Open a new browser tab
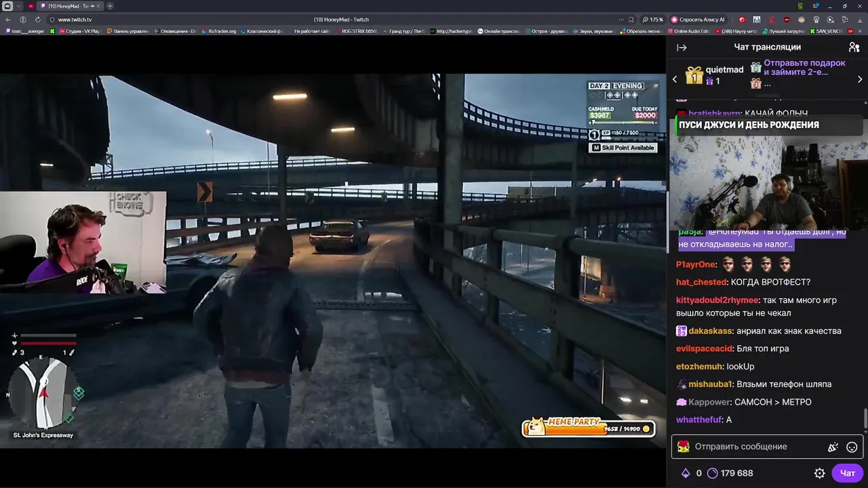The height and width of the screenshot is (488, 868). 110,6
